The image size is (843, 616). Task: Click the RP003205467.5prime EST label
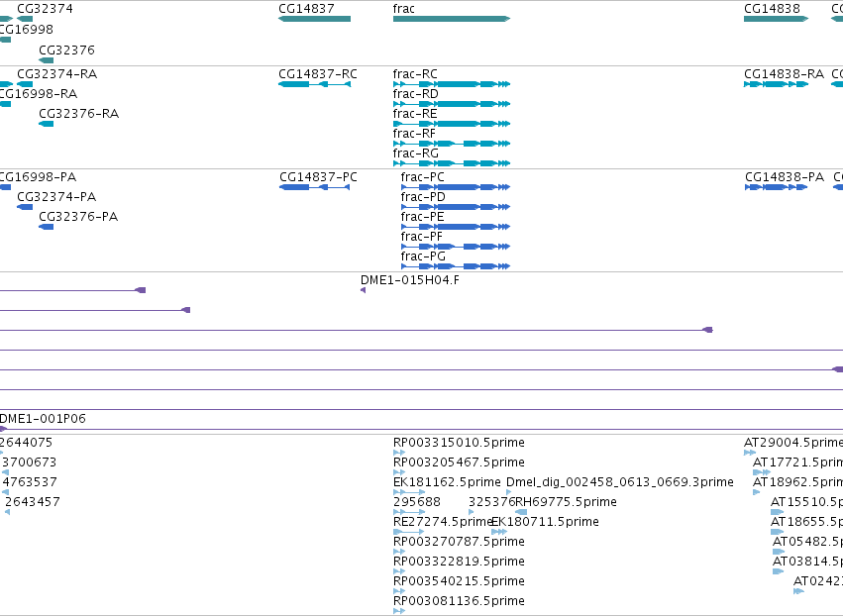459,462
